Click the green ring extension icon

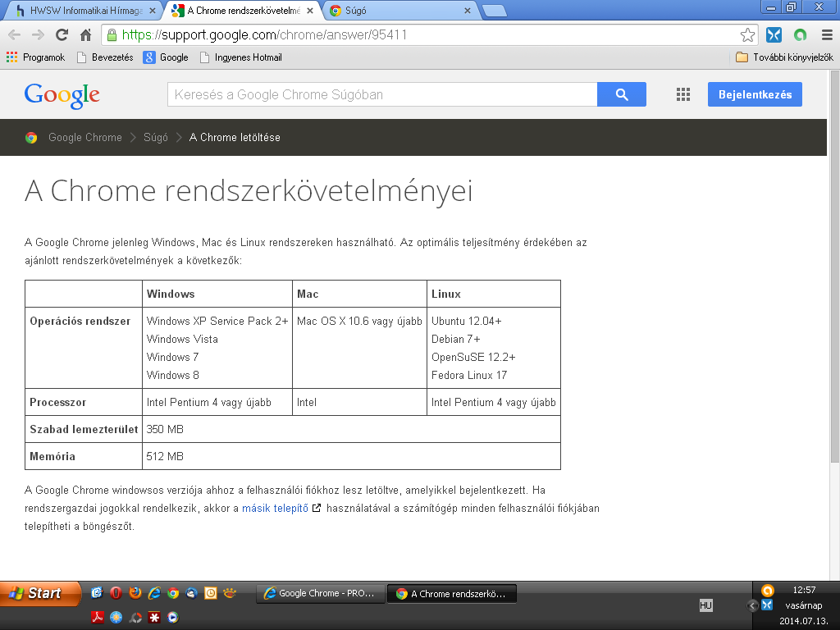pyautogui.click(x=801, y=35)
